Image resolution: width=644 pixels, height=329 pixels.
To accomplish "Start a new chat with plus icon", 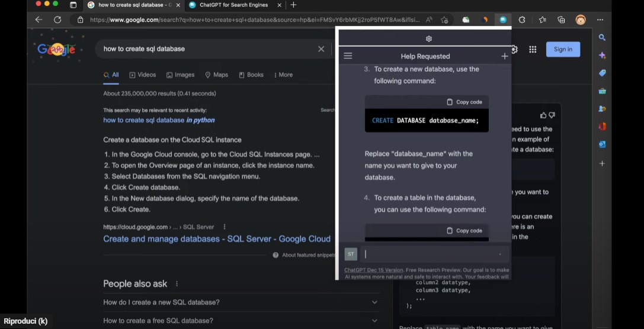I will (x=504, y=56).
